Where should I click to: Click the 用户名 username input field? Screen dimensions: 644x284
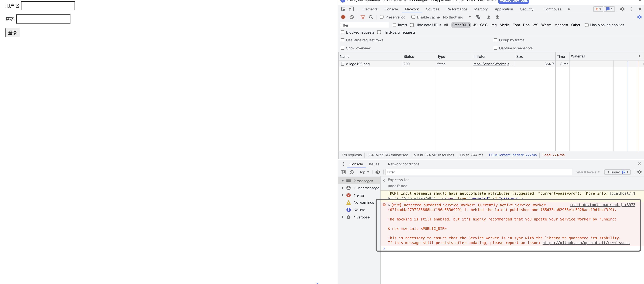[48, 6]
